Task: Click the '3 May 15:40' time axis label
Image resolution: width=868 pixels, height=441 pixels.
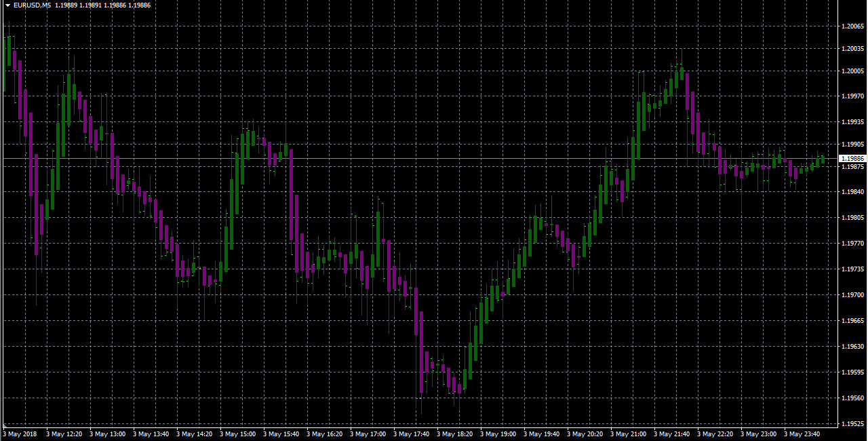Action: (281, 434)
